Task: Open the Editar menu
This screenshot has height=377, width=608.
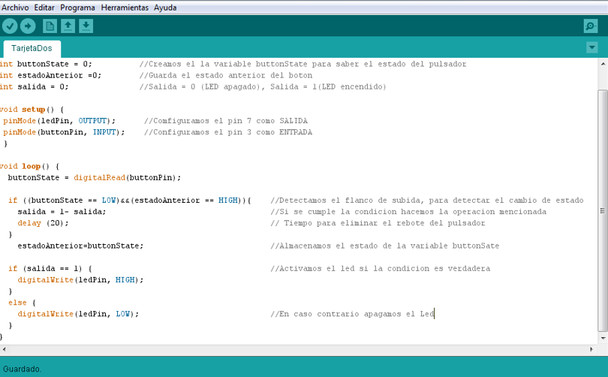Action: (44, 7)
